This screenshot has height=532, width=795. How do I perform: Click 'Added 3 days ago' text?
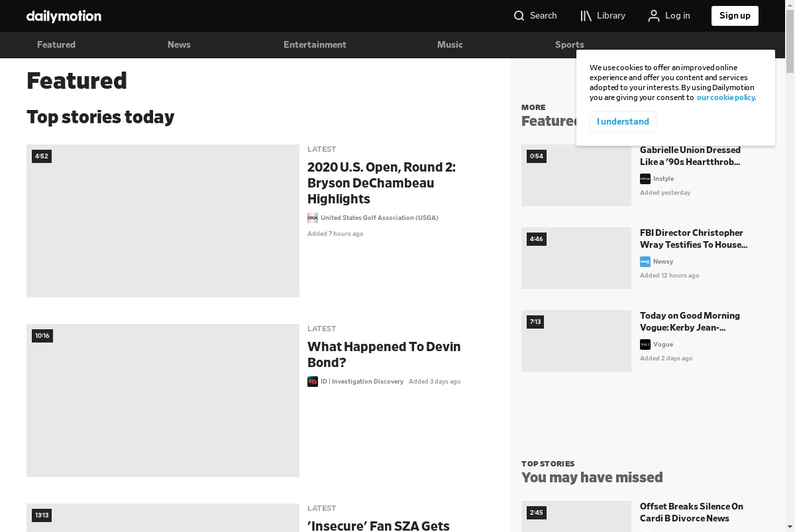(x=435, y=382)
